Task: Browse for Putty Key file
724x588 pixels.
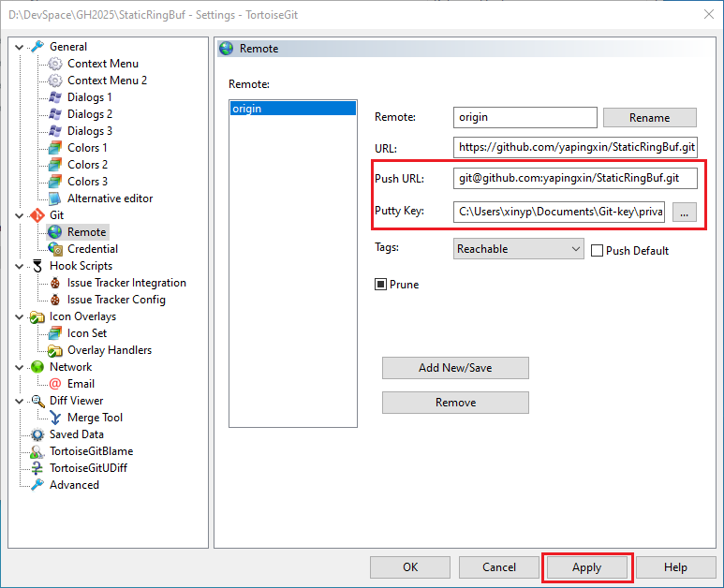Action: 685,213
